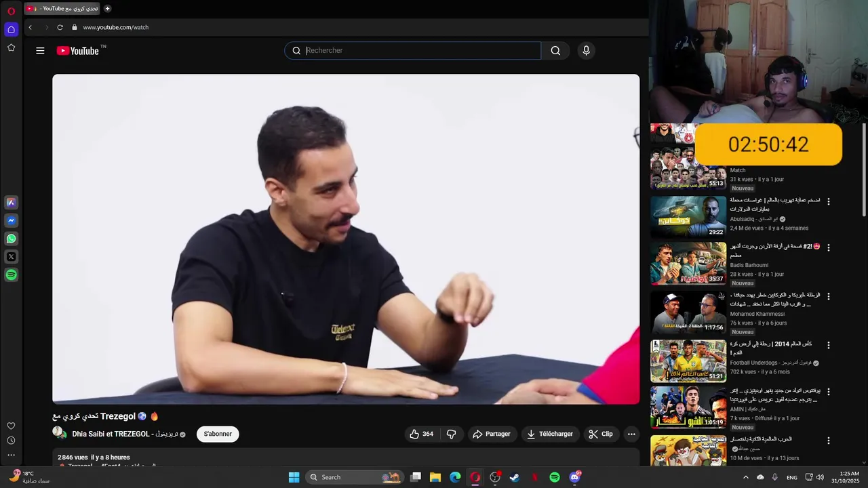Click the page vertical scrollbar
The height and width of the screenshot is (488, 868).
(x=864, y=169)
